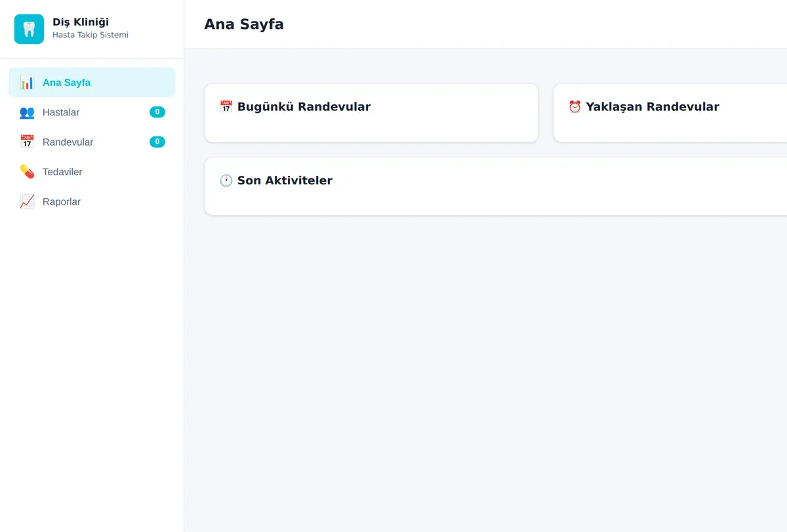This screenshot has width=787, height=532.
Task: Click the Ana Sayfa page heading
Action: [x=244, y=24]
